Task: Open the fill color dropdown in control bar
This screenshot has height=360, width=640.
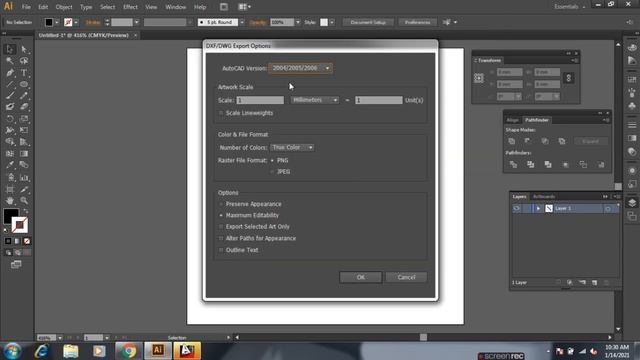Action: tap(57, 22)
